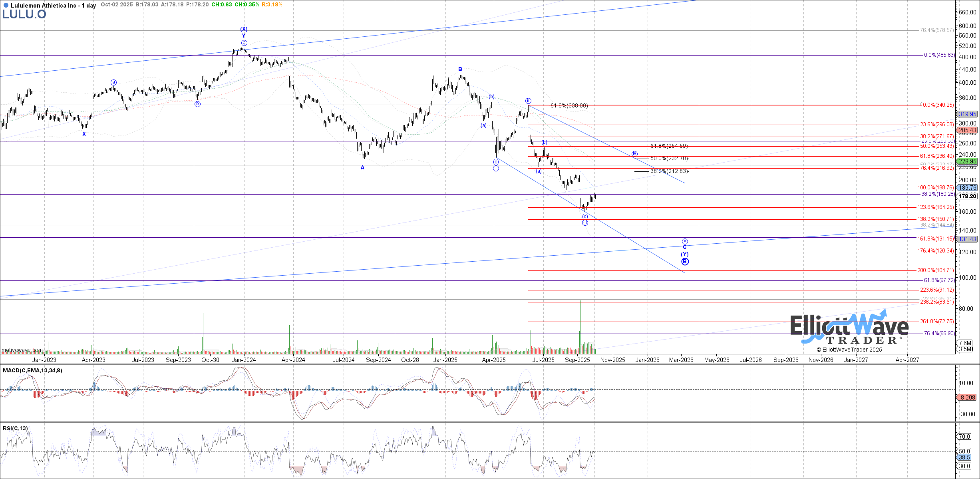
Task: Click the Lululemon Athletica Inc - 1 day title
Action: tap(53, 6)
